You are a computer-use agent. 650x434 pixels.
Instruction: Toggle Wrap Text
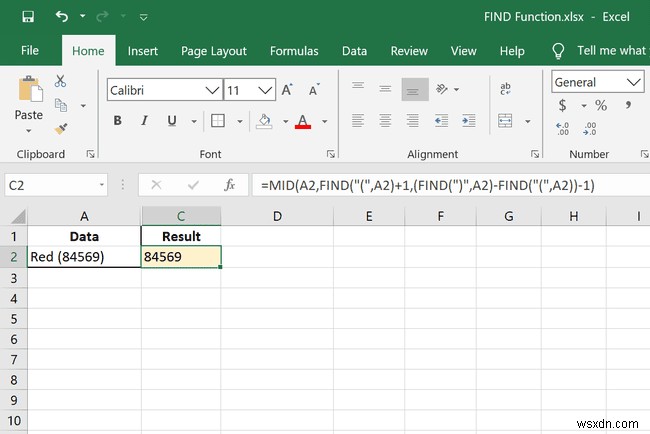coord(505,89)
